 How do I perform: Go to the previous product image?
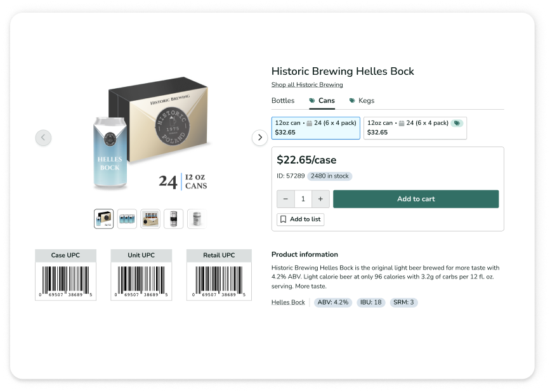point(43,137)
